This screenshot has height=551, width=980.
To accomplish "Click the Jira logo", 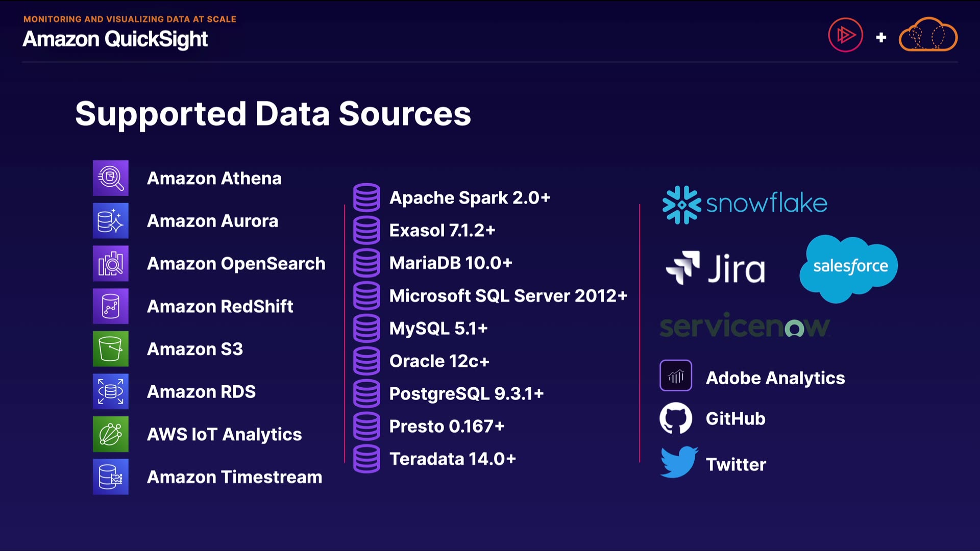I will coord(716,268).
